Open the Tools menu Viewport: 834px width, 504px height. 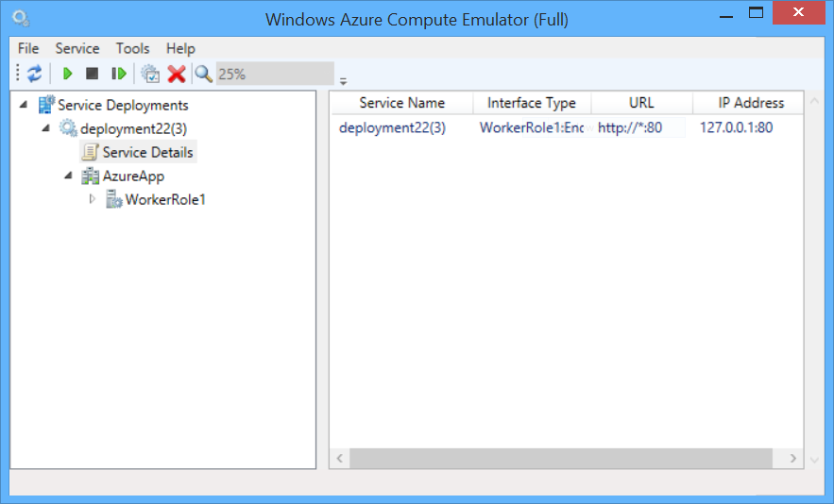pos(132,48)
